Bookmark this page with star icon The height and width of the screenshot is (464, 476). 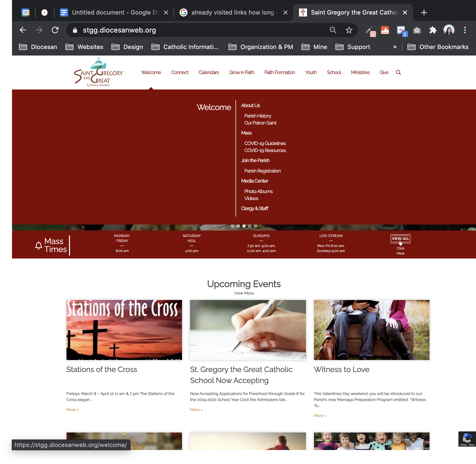pos(349,30)
